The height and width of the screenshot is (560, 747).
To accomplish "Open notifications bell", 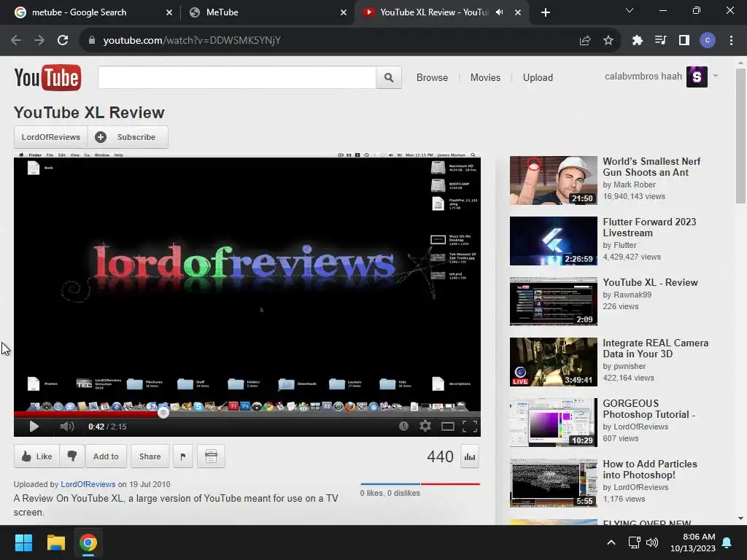I will click(727, 542).
